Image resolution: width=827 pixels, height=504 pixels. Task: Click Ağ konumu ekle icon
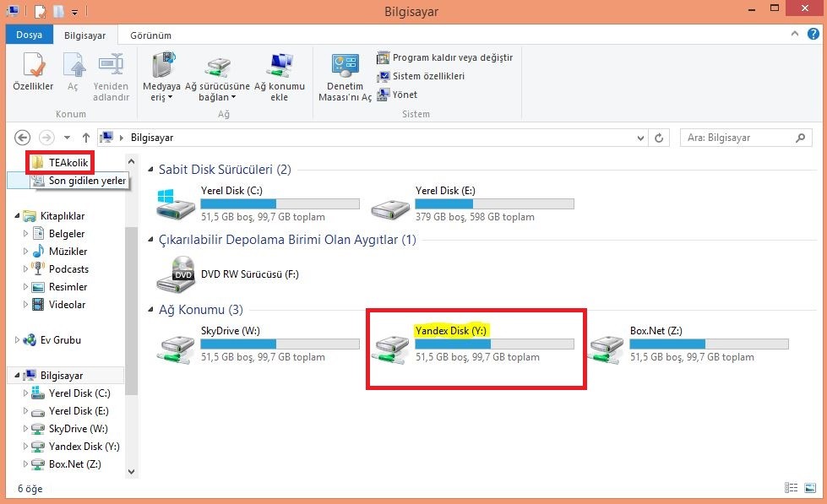(280, 77)
